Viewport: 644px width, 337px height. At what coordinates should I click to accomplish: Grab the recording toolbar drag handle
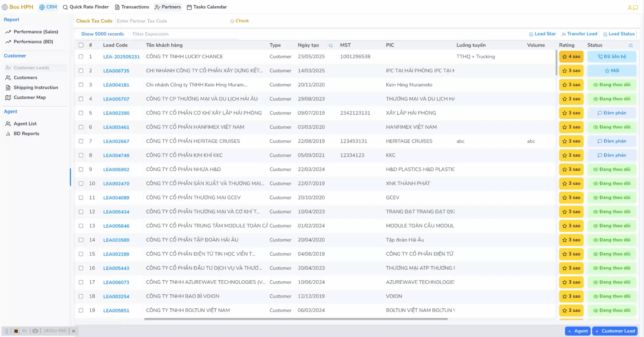point(7,331)
